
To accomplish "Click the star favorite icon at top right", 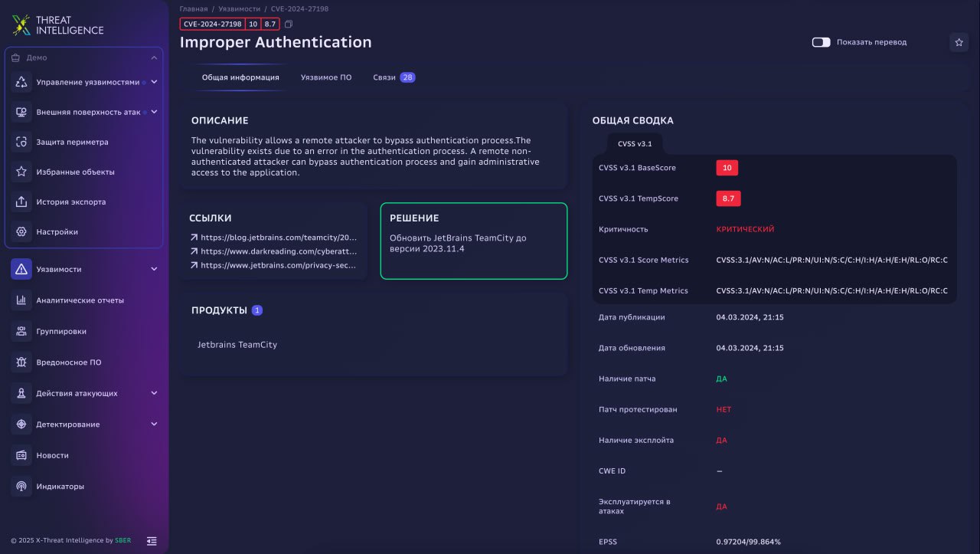I will [959, 43].
